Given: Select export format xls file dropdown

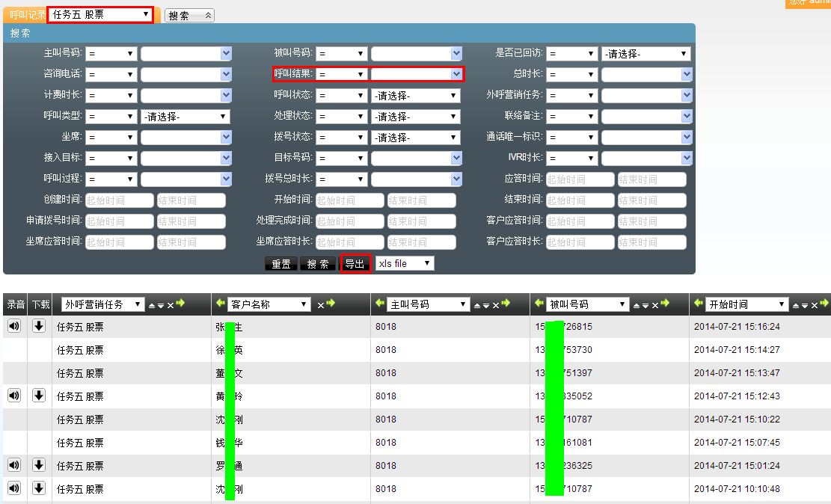Looking at the screenshot, I should coord(405,263).
